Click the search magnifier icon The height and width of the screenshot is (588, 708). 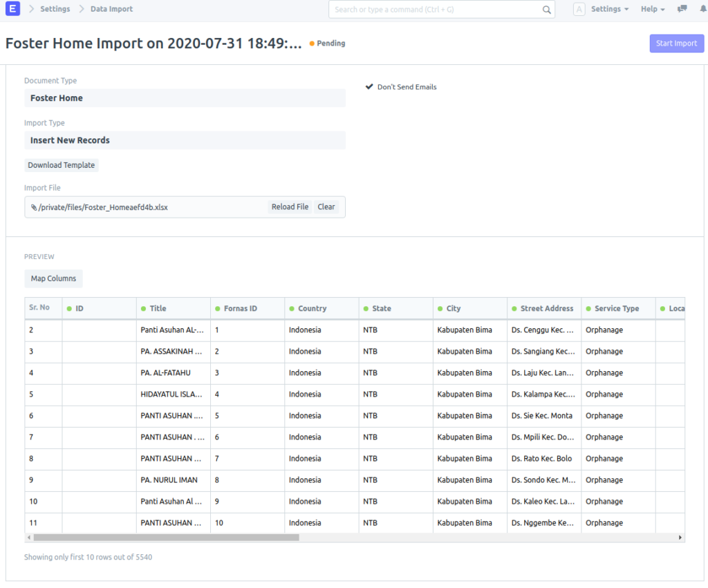pos(546,10)
